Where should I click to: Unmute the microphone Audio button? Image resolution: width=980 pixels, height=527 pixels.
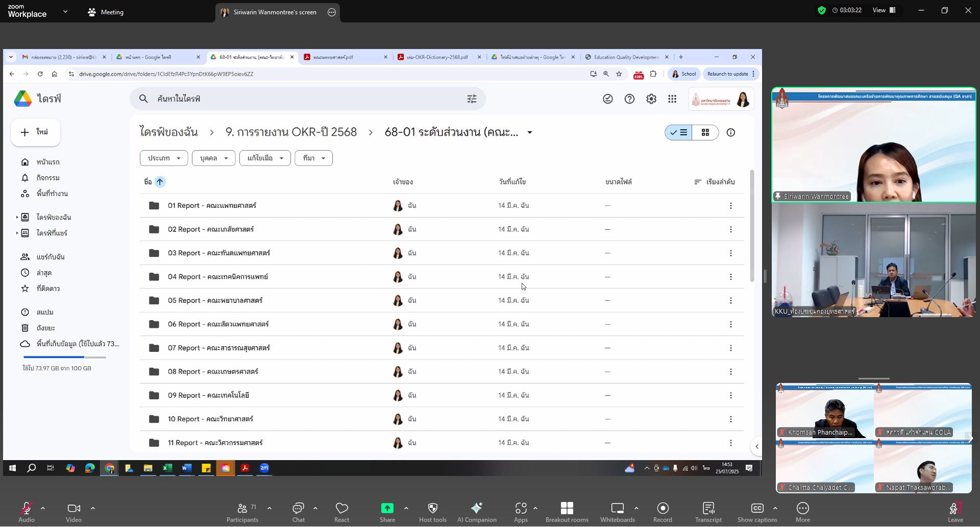[26, 512]
